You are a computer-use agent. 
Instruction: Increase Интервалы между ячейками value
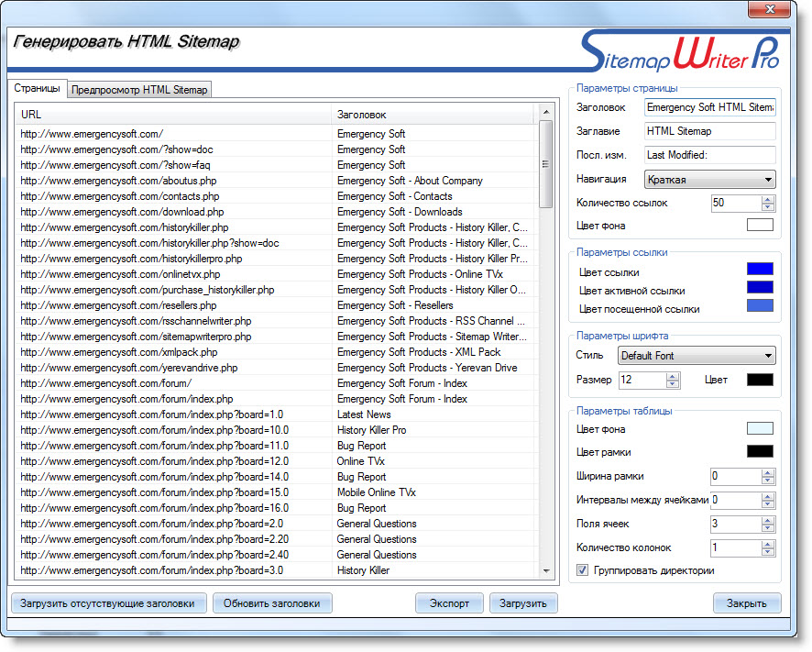[768, 496]
